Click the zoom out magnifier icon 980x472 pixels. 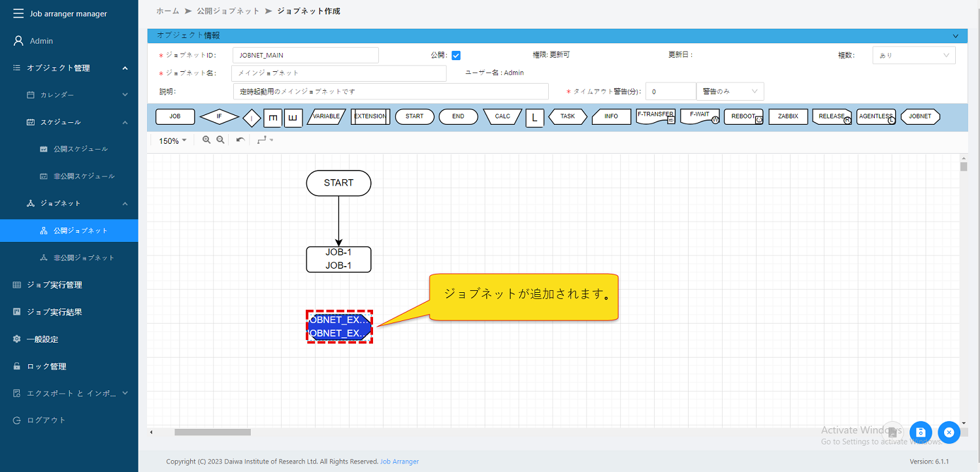pos(221,141)
